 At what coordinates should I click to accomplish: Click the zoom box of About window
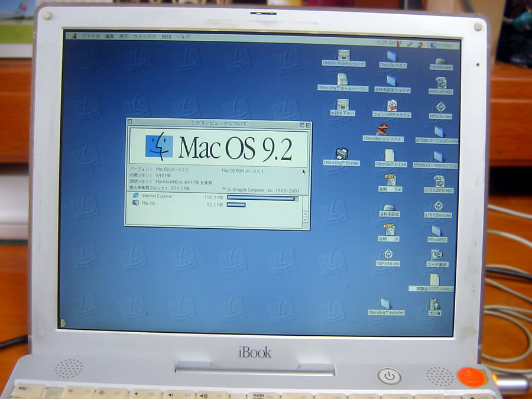(x=301, y=125)
